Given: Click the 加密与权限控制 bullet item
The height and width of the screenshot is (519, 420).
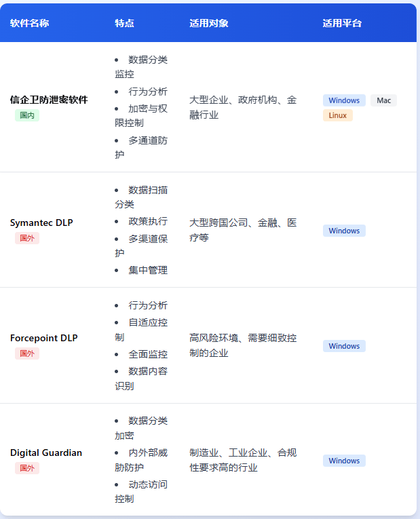Looking at the screenshot, I should tap(141, 115).
